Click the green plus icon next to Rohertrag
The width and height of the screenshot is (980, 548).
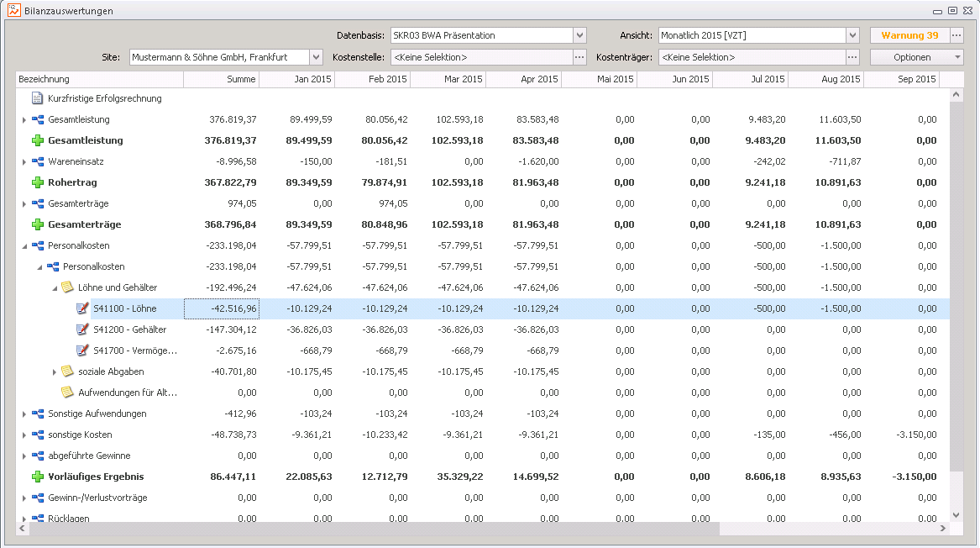click(37, 182)
